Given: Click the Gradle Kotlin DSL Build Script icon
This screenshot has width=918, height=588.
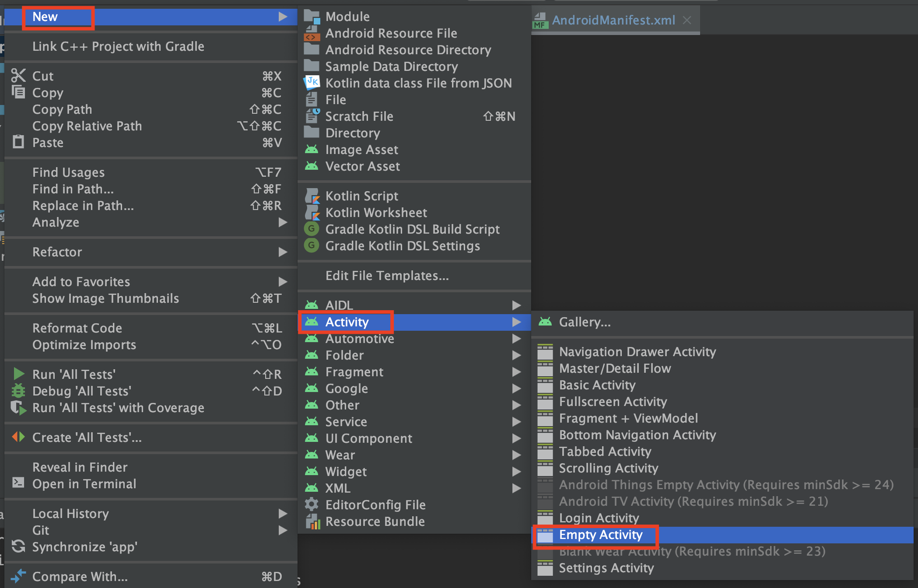Looking at the screenshot, I should pyautogui.click(x=311, y=229).
